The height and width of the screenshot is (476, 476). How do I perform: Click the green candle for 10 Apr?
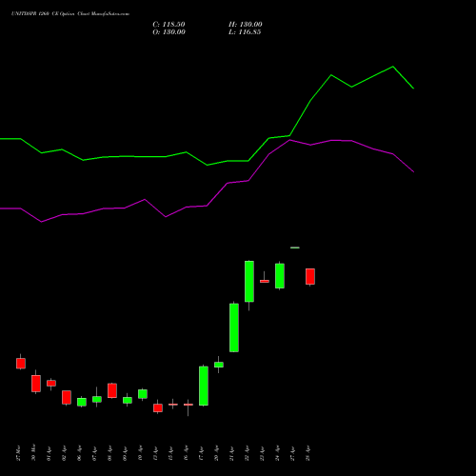(x=143, y=394)
